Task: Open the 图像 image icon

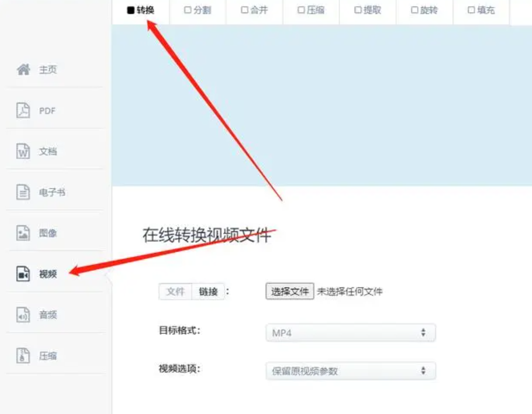Action: (x=23, y=233)
